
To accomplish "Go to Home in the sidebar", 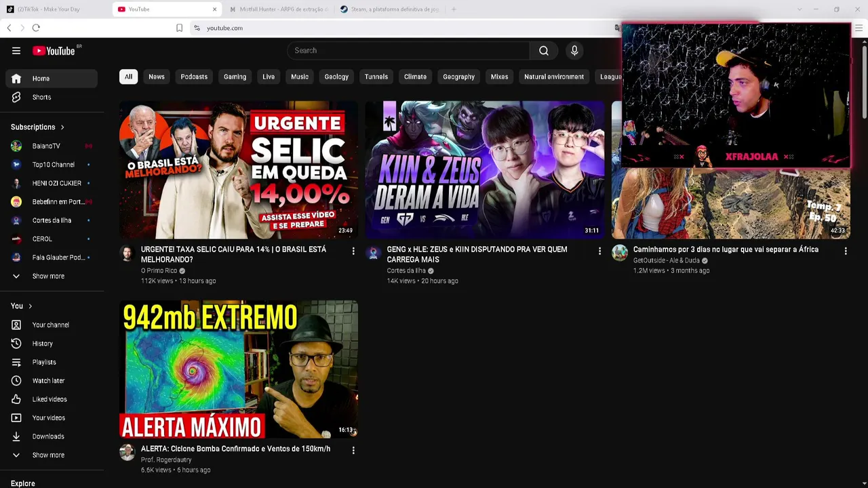I will click(52, 79).
